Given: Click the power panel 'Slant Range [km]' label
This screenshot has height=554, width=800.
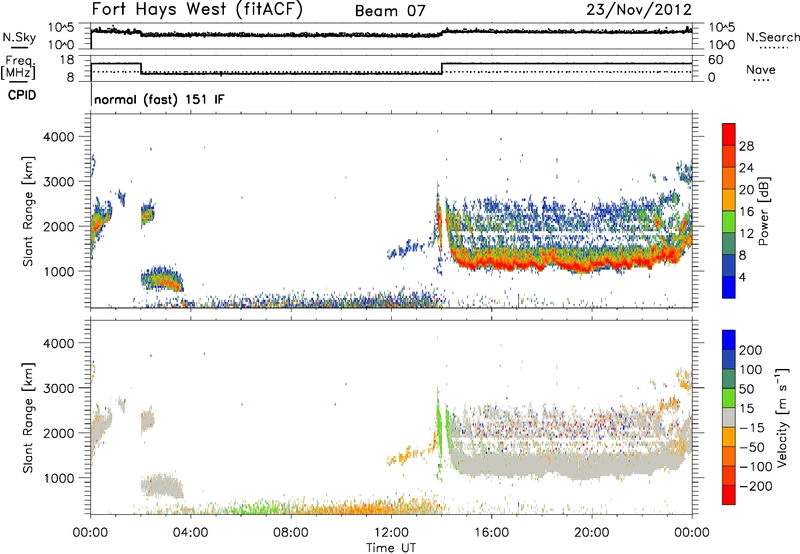Looking at the screenshot, I should pos(28,211).
